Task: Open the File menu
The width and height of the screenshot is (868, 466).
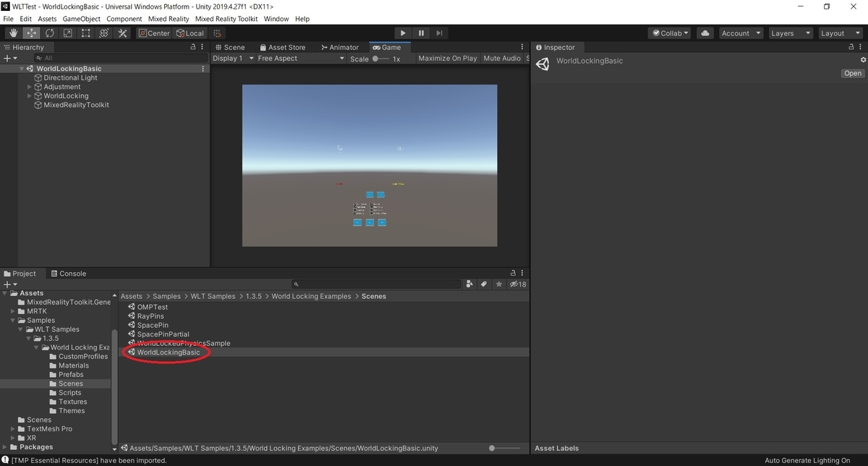Action: [x=9, y=19]
